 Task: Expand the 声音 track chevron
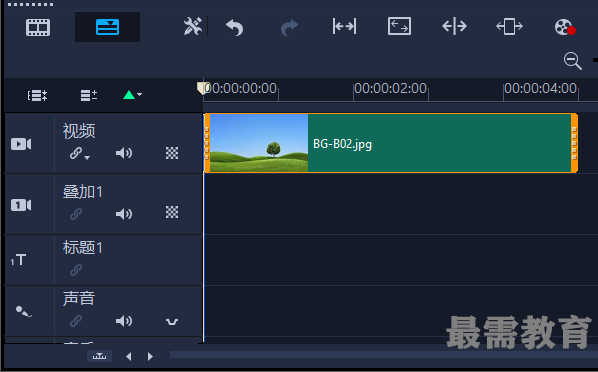[x=172, y=322]
